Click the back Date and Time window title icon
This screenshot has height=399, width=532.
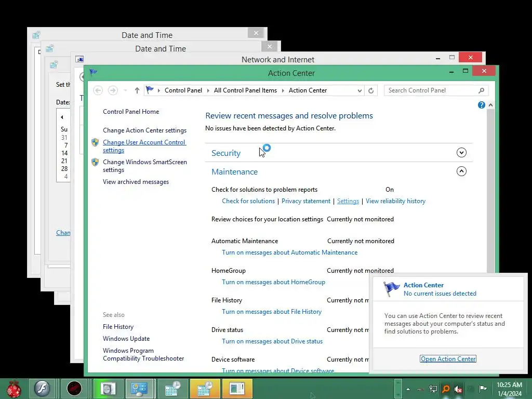pyautogui.click(x=36, y=35)
